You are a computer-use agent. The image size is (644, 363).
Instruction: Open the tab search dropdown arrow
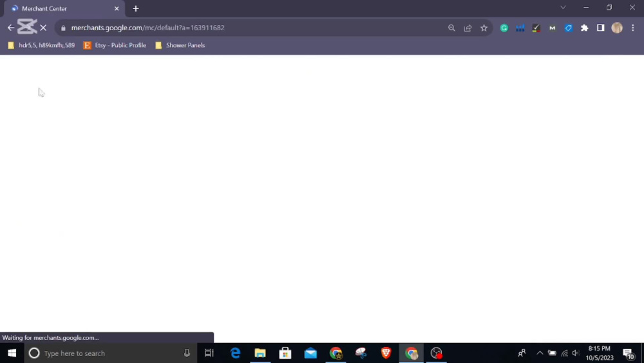click(x=563, y=7)
